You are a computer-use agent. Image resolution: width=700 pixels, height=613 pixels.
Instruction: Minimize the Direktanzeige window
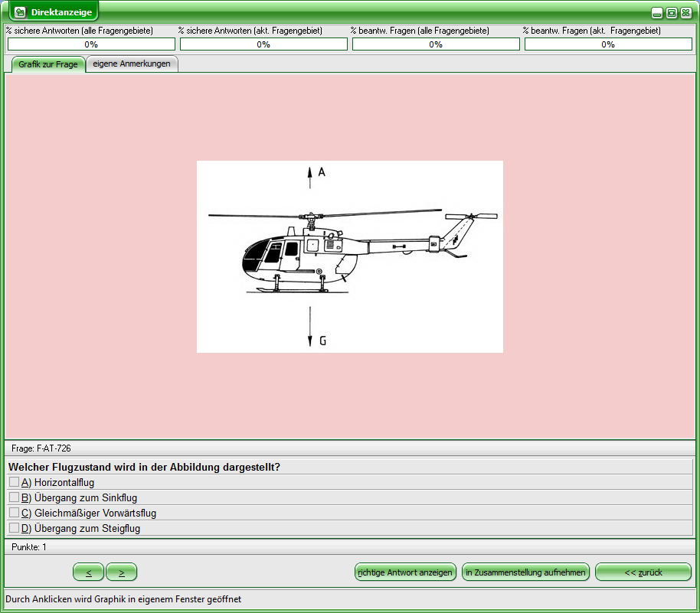tap(656, 13)
